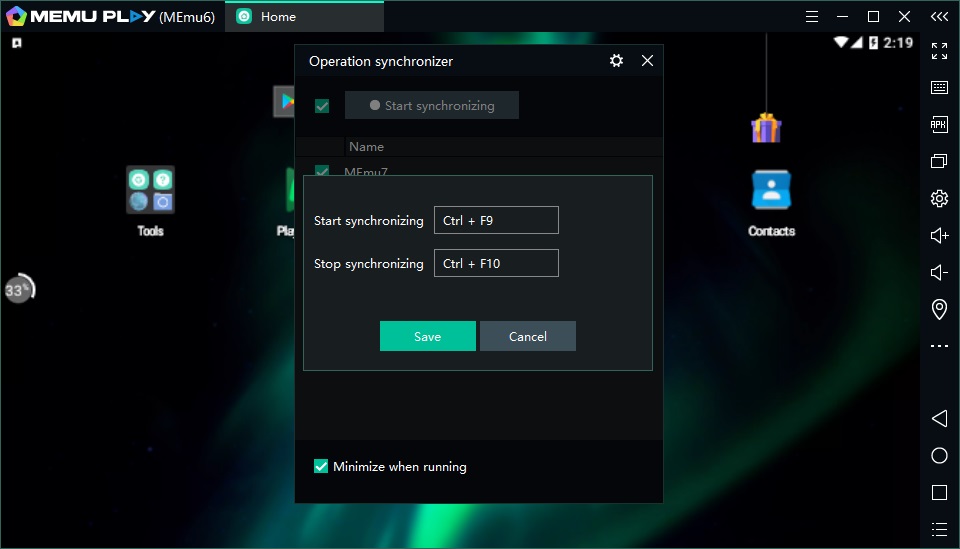Open the keymapping keyboard icon
The height and width of the screenshot is (549, 960).
(939, 88)
